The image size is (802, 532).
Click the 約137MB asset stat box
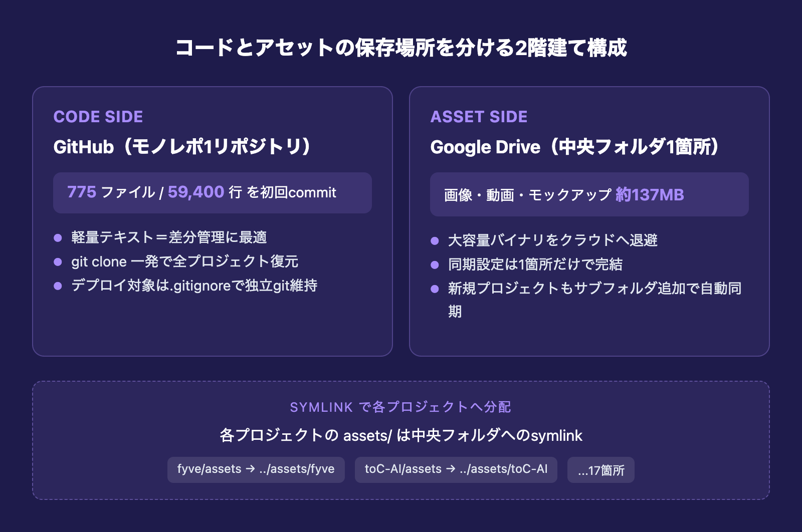click(589, 194)
